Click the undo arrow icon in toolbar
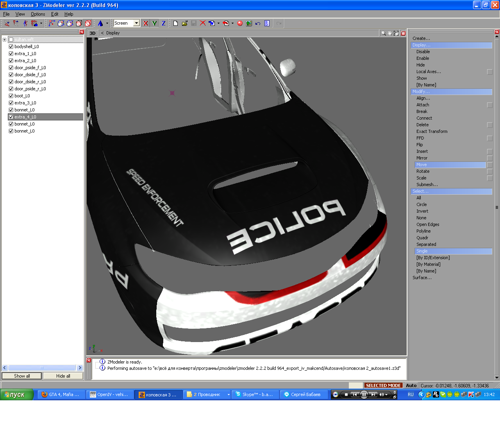 [x=258, y=23]
